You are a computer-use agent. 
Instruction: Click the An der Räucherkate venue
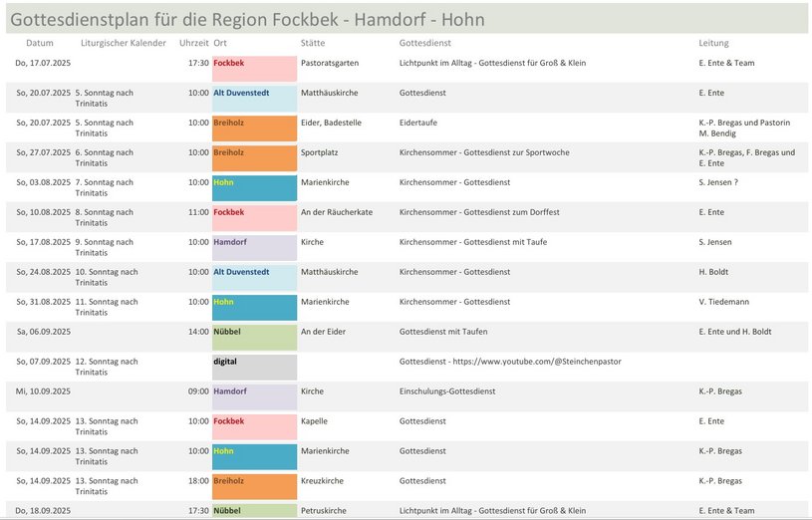click(x=337, y=212)
